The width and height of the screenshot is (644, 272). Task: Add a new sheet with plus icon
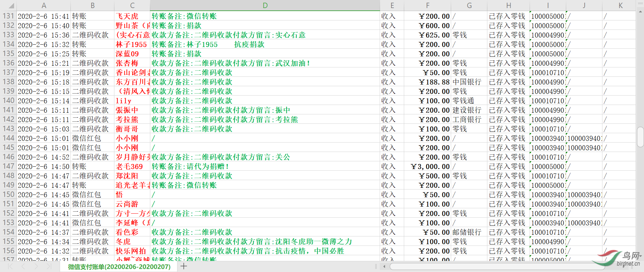tap(183, 266)
